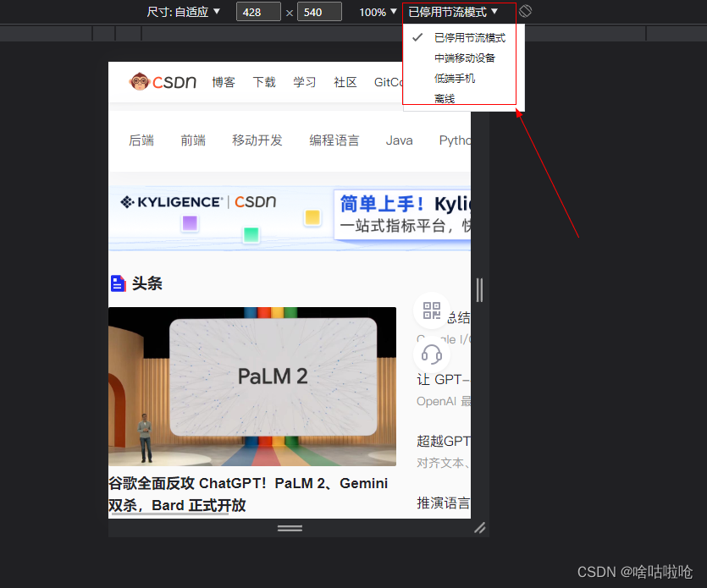707x588 pixels.
Task: Open the 博客 nav link
Action: [224, 82]
